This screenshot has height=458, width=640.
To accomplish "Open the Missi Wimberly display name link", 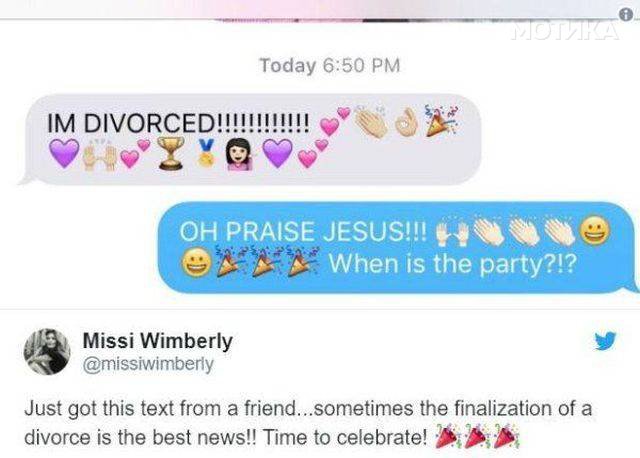I will point(158,340).
